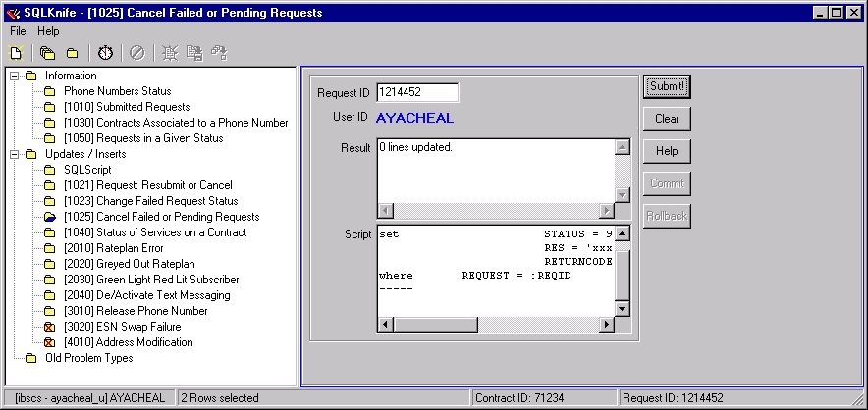
Task: Click the Script box horizontal scroll-right arrow
Action: tap(607, 325)
